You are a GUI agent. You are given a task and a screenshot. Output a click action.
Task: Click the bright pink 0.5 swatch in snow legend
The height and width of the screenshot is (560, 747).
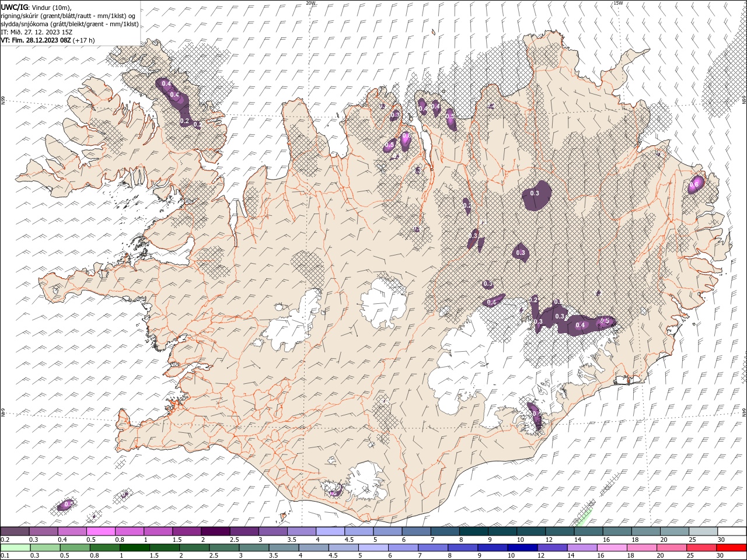pos(101,531)
